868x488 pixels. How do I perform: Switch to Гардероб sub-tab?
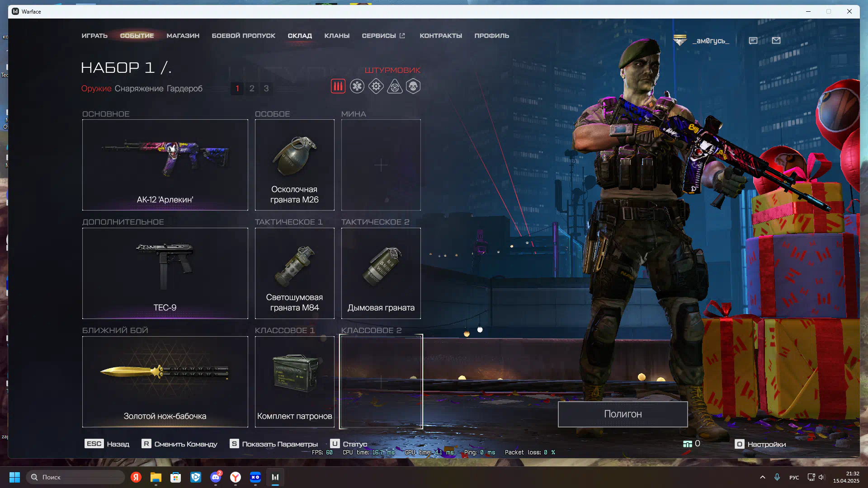click(184, 89)
